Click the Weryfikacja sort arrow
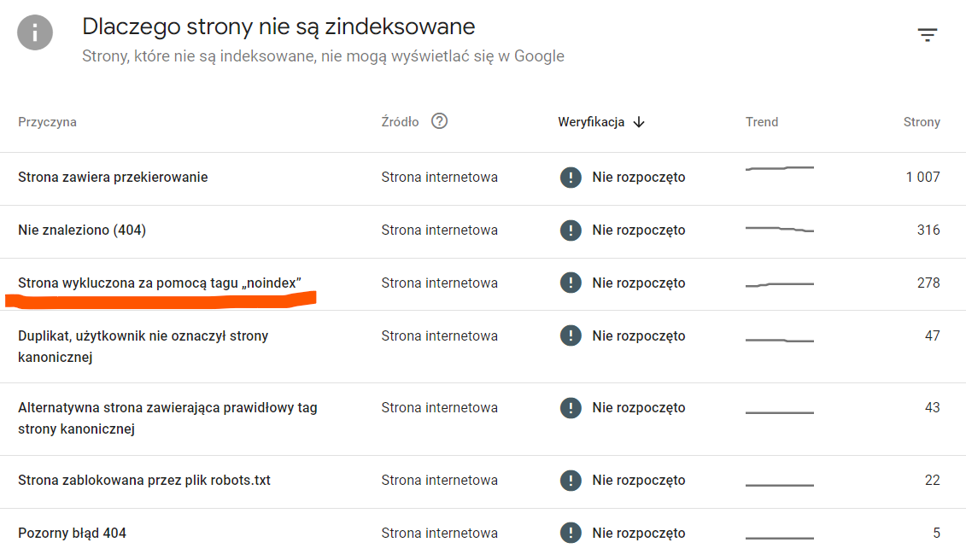Viewport: 966px width, 560px height. [x=639, y=122]
